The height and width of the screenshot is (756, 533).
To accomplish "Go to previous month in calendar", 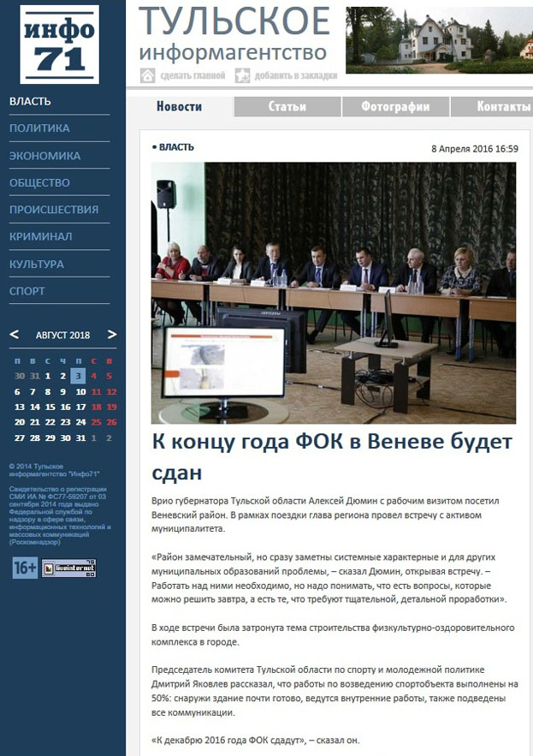I will point(14,335).
